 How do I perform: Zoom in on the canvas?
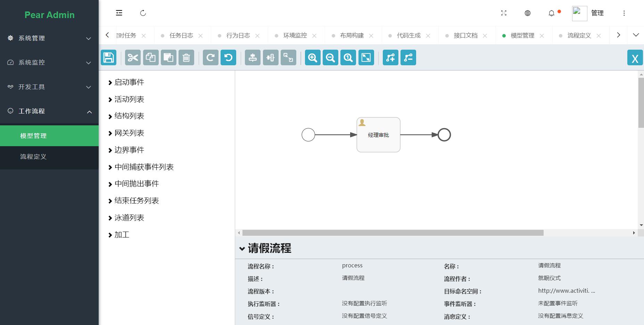tap(313, 57)
